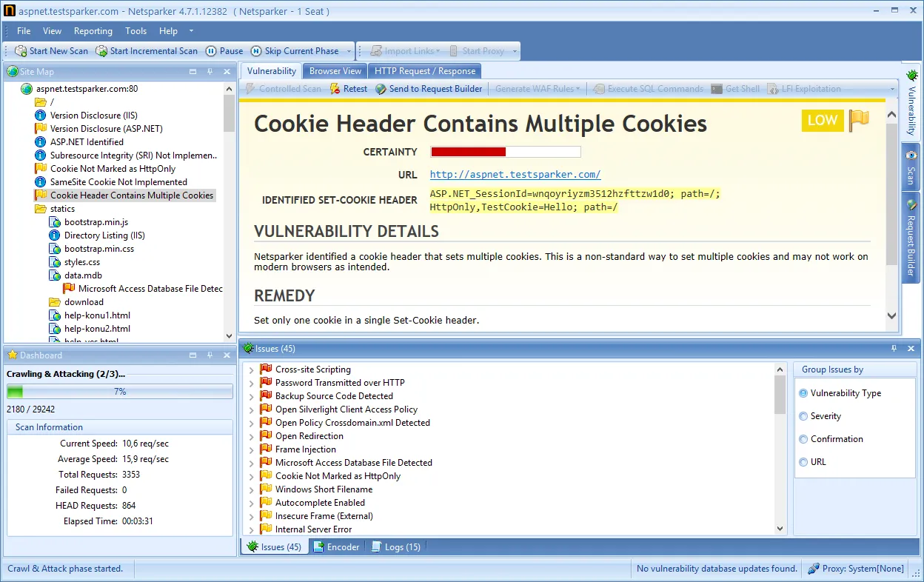The height and width of the screenshot is (582, 924).
Task: Open the aspnet.testsparker.com URL link
Action: click(x=515, y=175)
